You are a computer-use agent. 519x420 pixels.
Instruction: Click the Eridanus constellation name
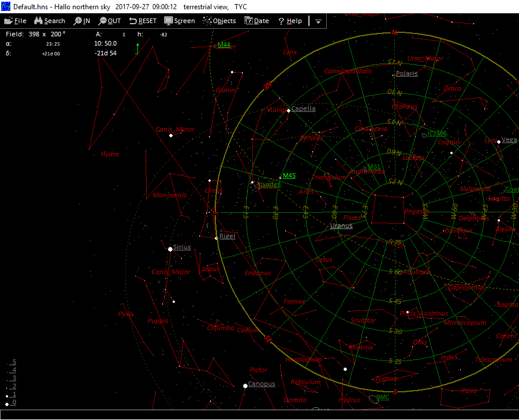(x=257, y=273)
